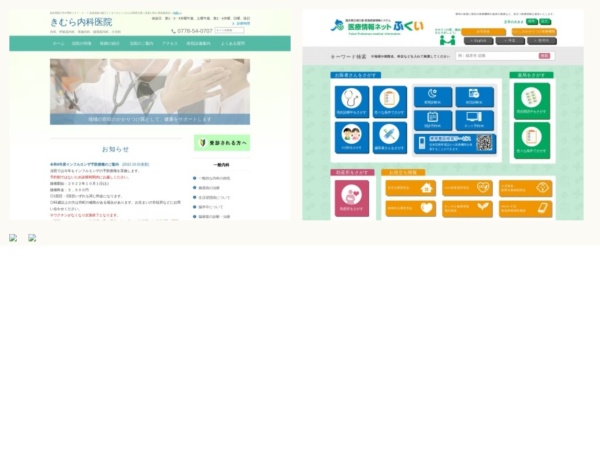Viewport: 600px width, 450px height.
Task: Click the orange button with house icon
Action: 411,188
